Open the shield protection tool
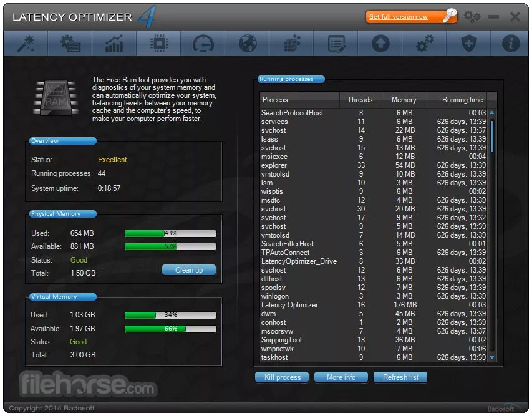The height and width of the screenshot is (416, 532). 468,43
